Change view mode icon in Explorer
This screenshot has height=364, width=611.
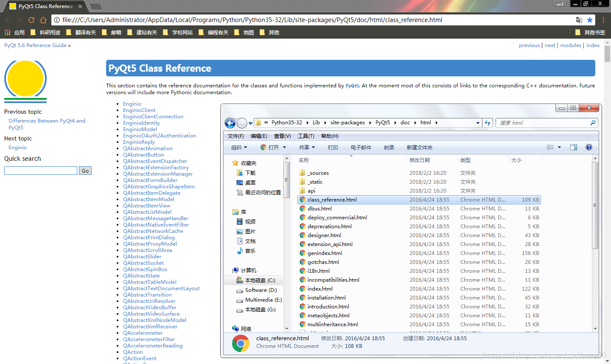point(550,147)
